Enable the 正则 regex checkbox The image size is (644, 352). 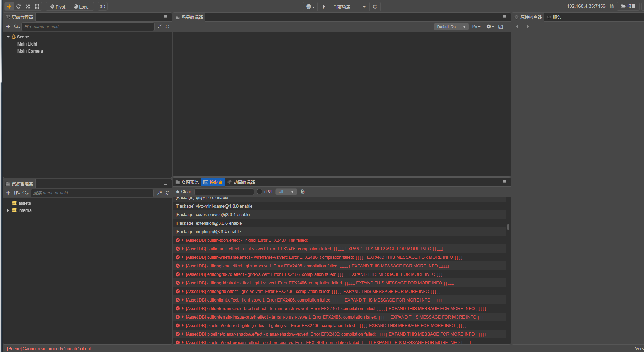pos(260,192)
